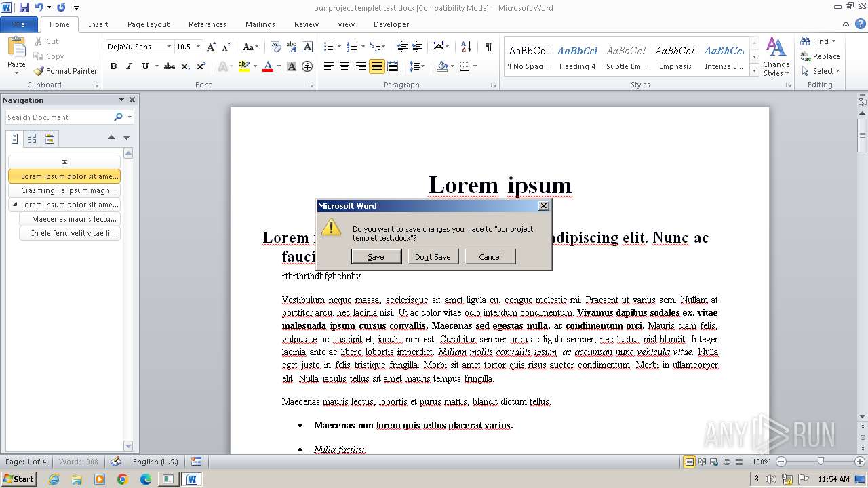The width and height of the screenshot is (868, 488).
Task: Toggle Subscript formatting
Action: [186, 66]
